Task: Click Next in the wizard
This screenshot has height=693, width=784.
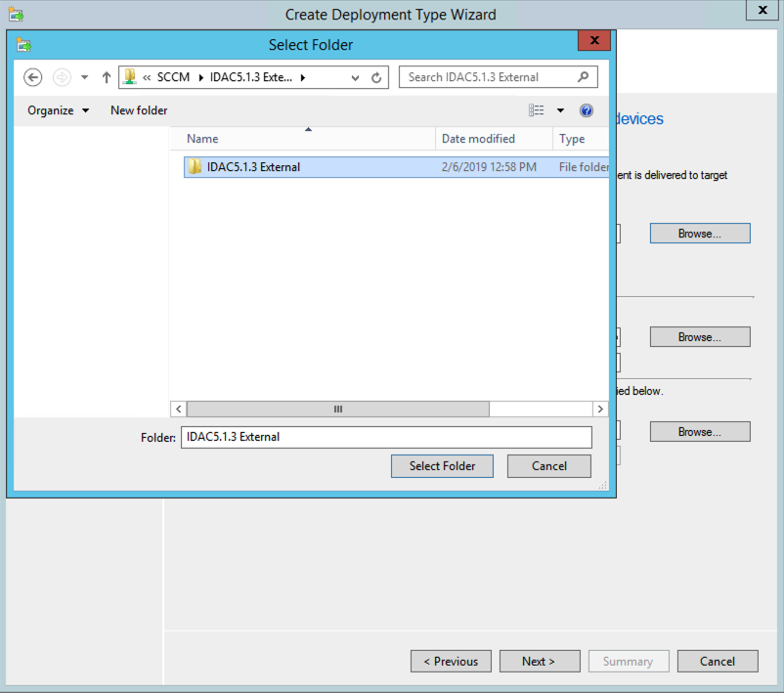Action: (540, 661)
